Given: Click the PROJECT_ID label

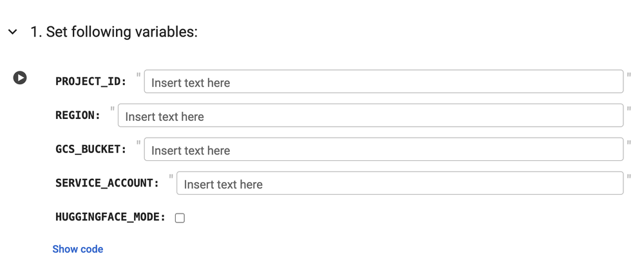Looking at the screenshot, I should [91, 81].
